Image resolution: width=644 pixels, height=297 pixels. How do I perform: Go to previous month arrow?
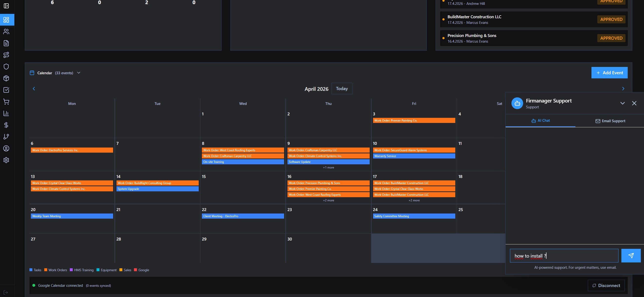tap(34, 89)
